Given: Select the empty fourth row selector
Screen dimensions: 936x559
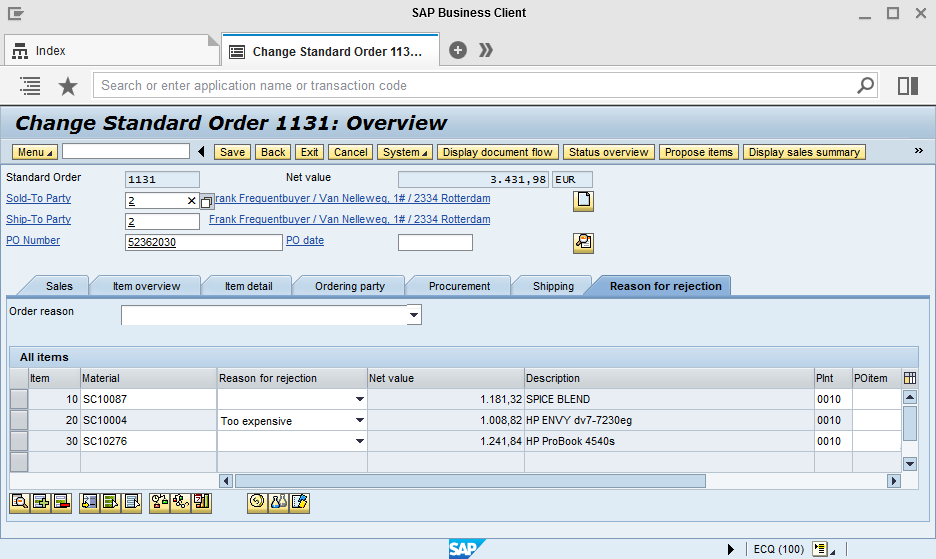Looking at the screenshot, I should pos(19,462).
